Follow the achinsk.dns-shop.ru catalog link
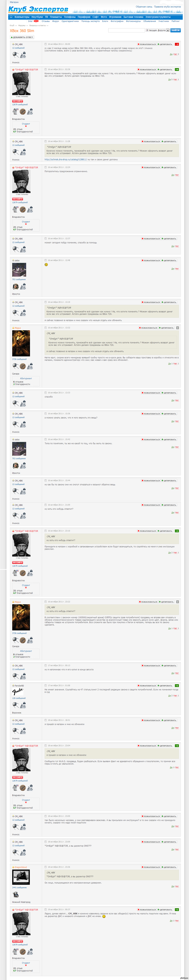Image resolution: width=189 pixels, height=980 pixels. 66,159
